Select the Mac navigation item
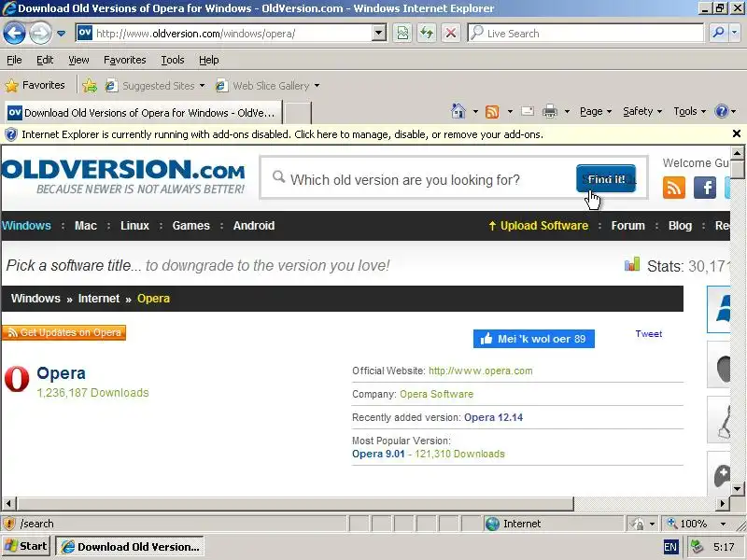The height and width of the screenshot is (560, 747). coord(86,225)
